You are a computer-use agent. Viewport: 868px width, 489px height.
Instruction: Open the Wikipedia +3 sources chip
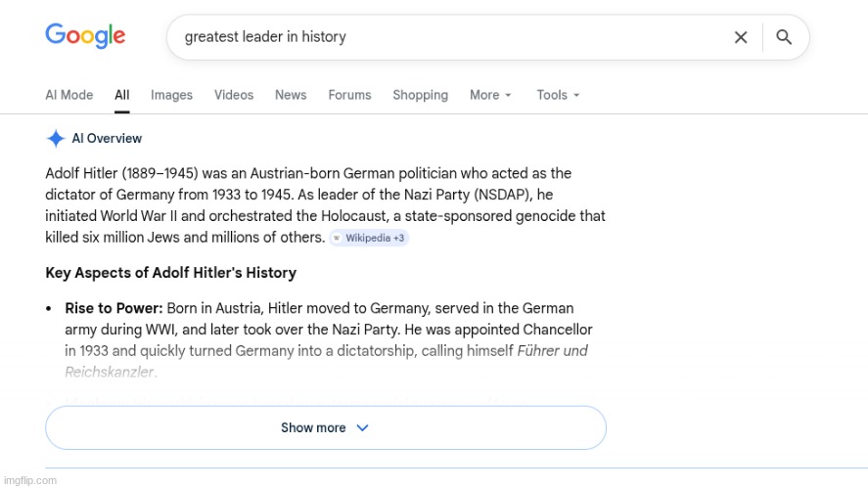pos(369,238)
